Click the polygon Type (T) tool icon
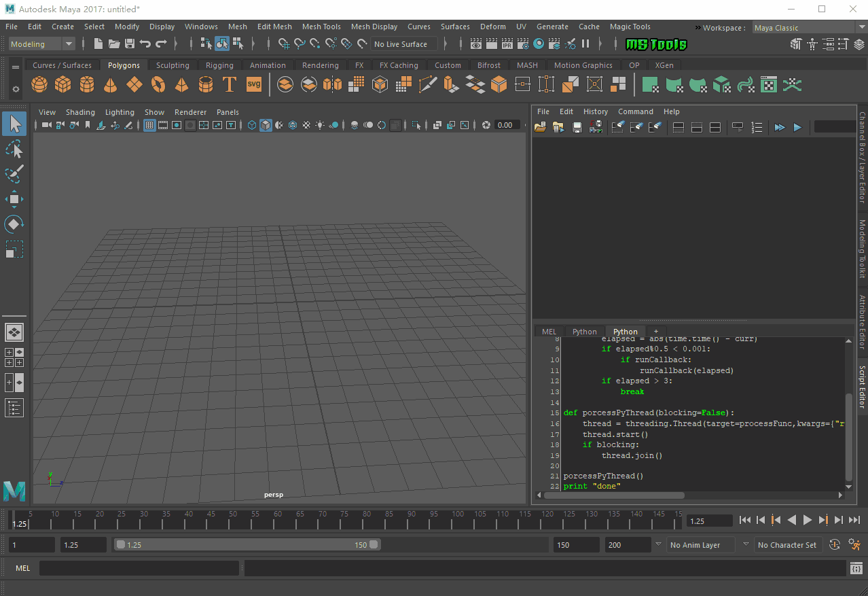868x596 pixels. (230, 85)
